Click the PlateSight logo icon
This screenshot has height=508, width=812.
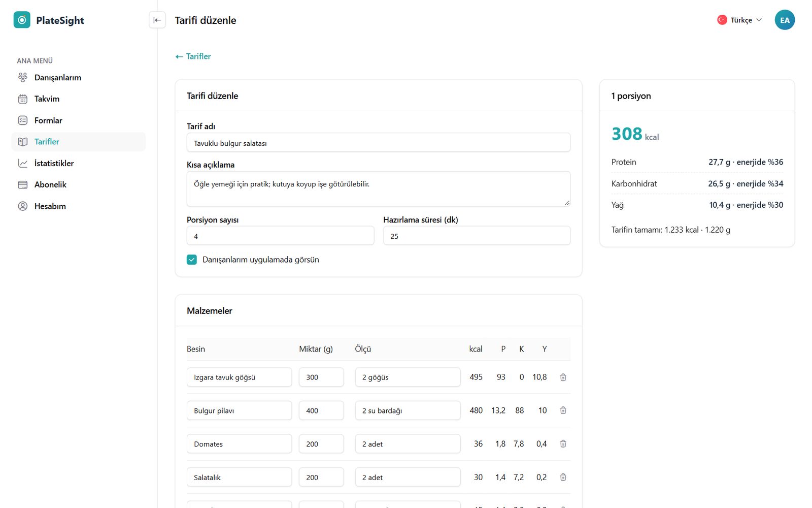pos(22,20)
